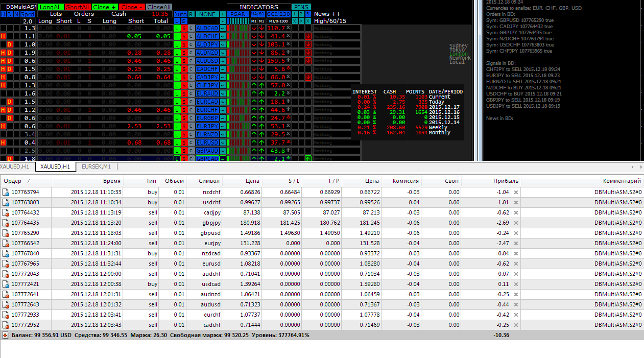The width and height of the screenshot is (644, 358).
Task: Click red S button in CHFJPY row
Action: pyautogui.click(x=184, y=85)
